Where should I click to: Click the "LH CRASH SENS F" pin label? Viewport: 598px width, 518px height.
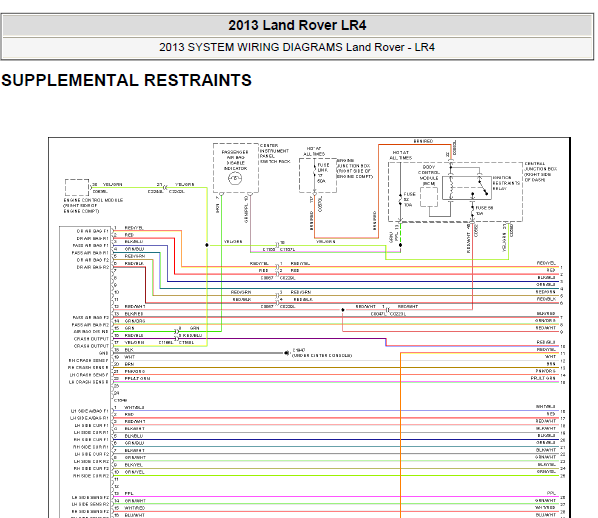89,375
